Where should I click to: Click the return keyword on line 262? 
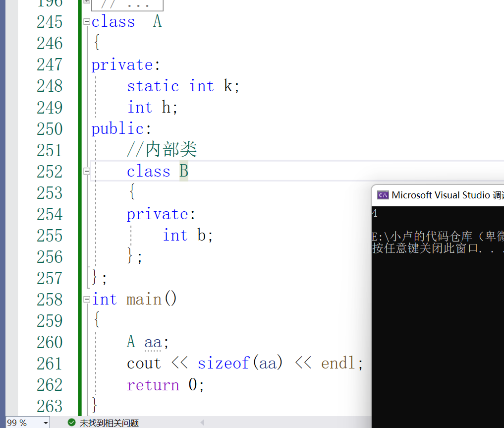point(153,384)
